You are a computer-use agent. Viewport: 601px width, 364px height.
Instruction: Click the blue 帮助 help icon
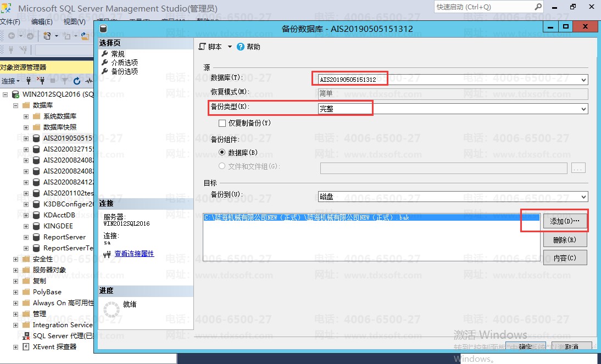click(x=240, y=47)
